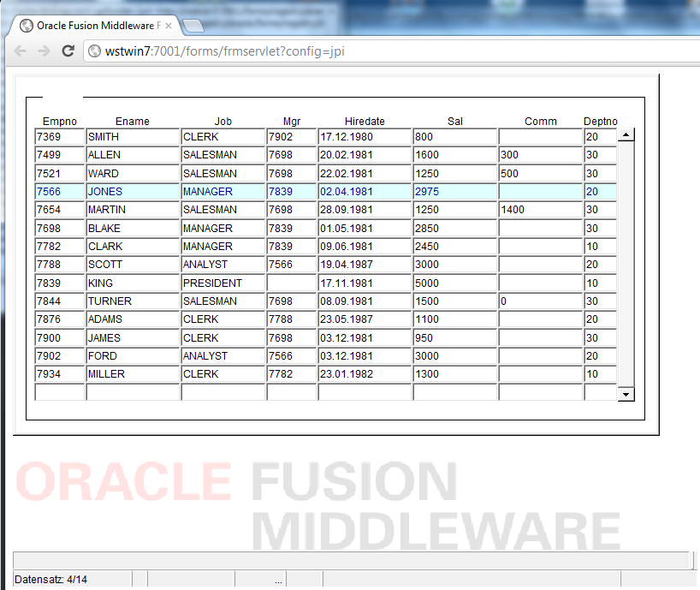The image size is (700, 590).
Task: Click the globe icon in the address bar
Action: coord(94,51)
